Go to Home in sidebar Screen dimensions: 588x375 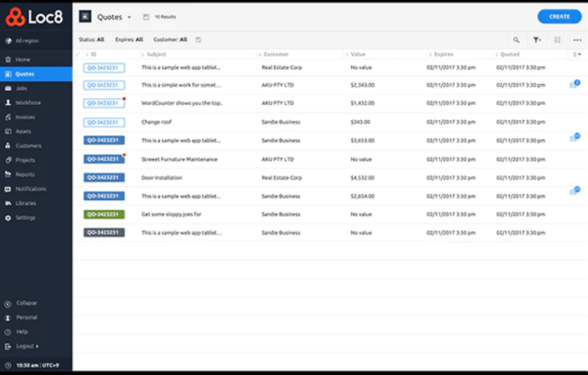pos(23,60)
